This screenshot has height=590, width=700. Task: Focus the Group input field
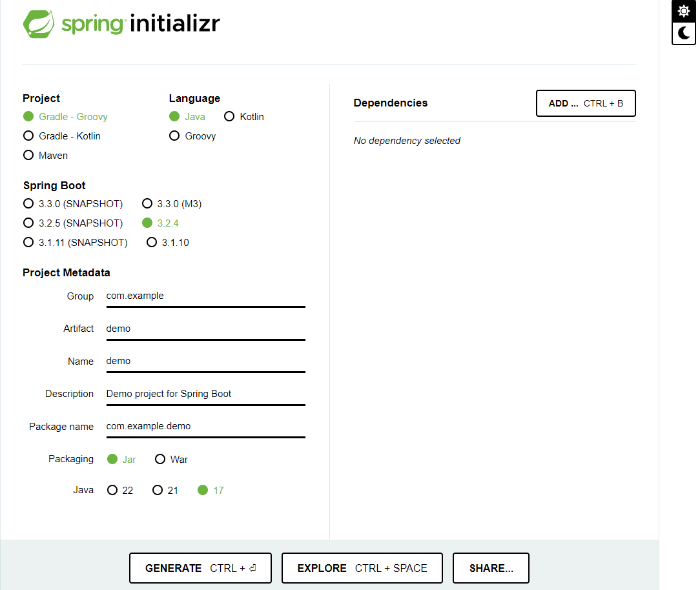point(206,296)
